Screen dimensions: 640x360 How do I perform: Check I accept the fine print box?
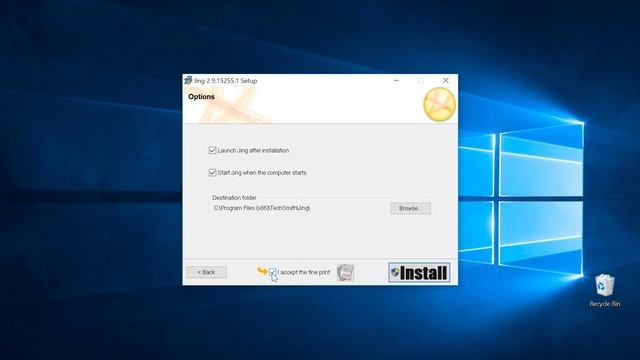pos(273,272)
